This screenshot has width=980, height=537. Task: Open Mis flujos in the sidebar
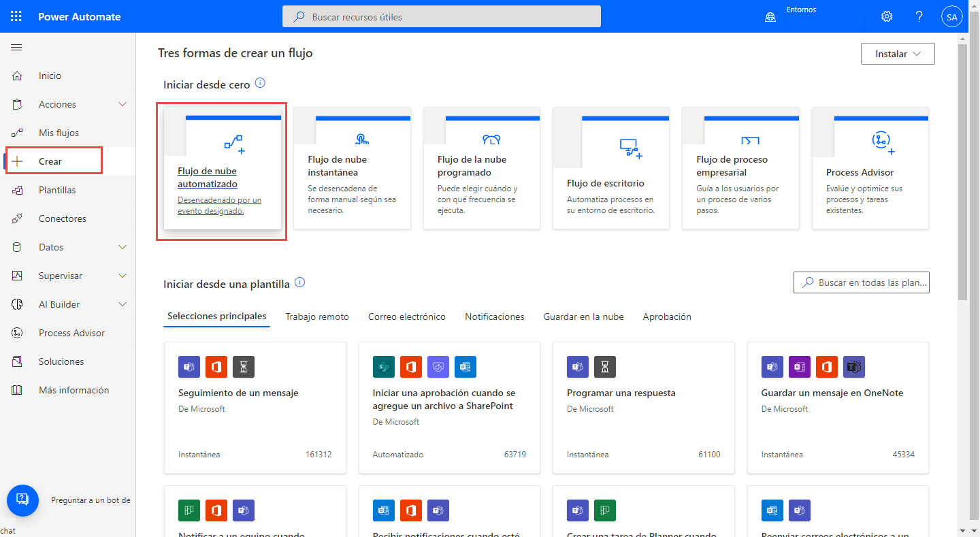tap(68, 133)
